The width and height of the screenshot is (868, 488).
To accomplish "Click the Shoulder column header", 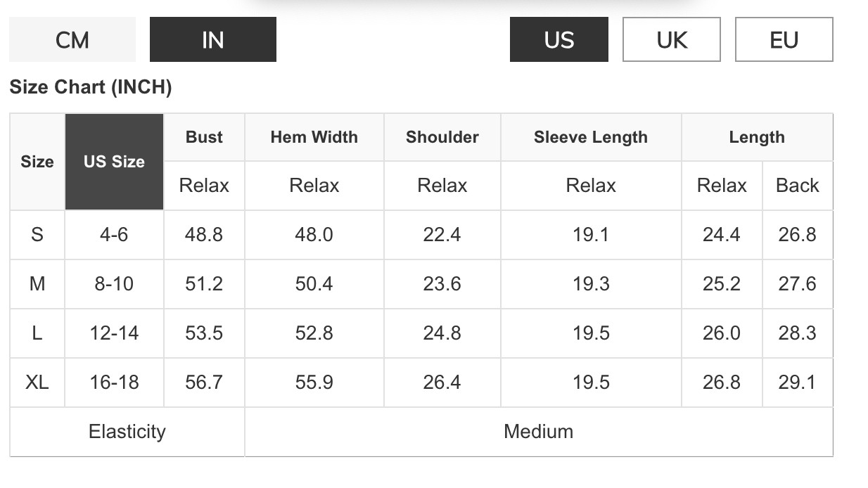I will coord(442,137).
